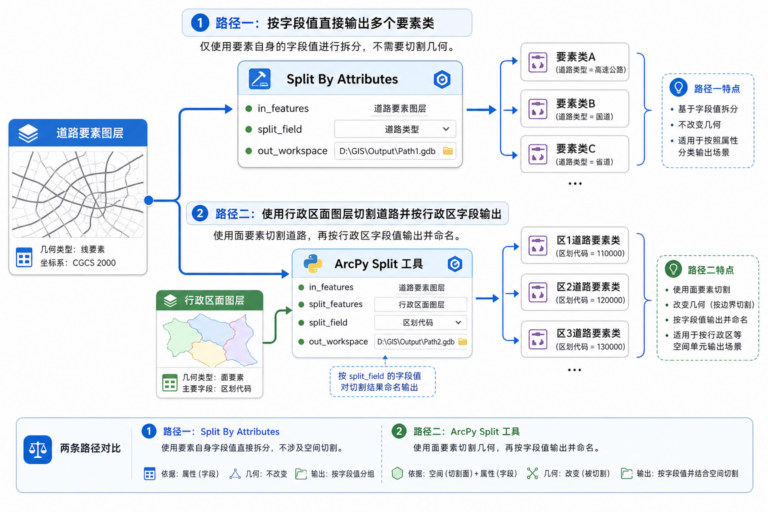Image resolution: width=768 pixels, height=512 pixels.
Task: Click the feature class icon for 要素类A
Action: click(x=538, y=63)
